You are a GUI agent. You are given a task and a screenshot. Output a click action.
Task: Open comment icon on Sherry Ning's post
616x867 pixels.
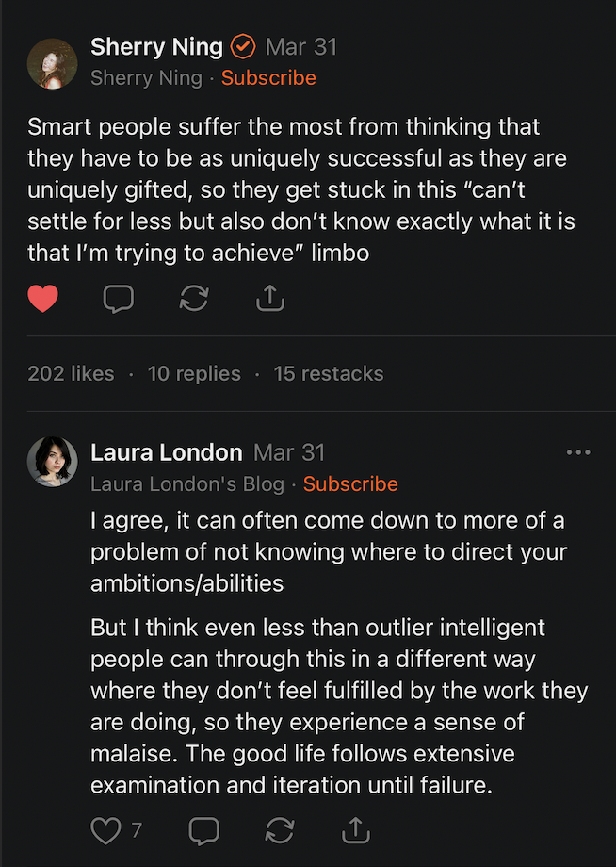(118, 300)
